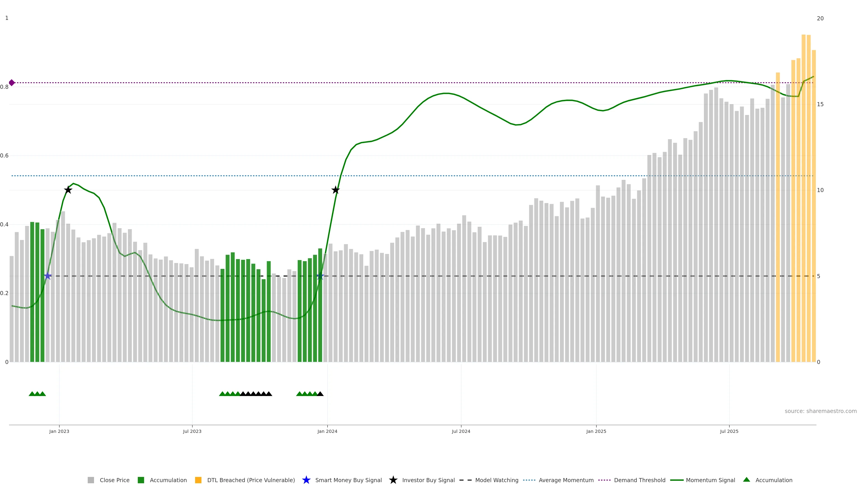Click the orange DTL Breached legend swatch

point(198,480)
